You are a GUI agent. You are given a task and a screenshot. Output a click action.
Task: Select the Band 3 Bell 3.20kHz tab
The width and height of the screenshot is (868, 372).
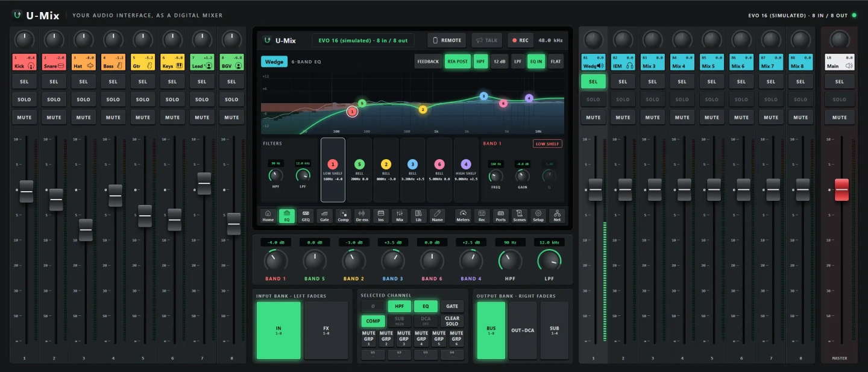[412, 170]
